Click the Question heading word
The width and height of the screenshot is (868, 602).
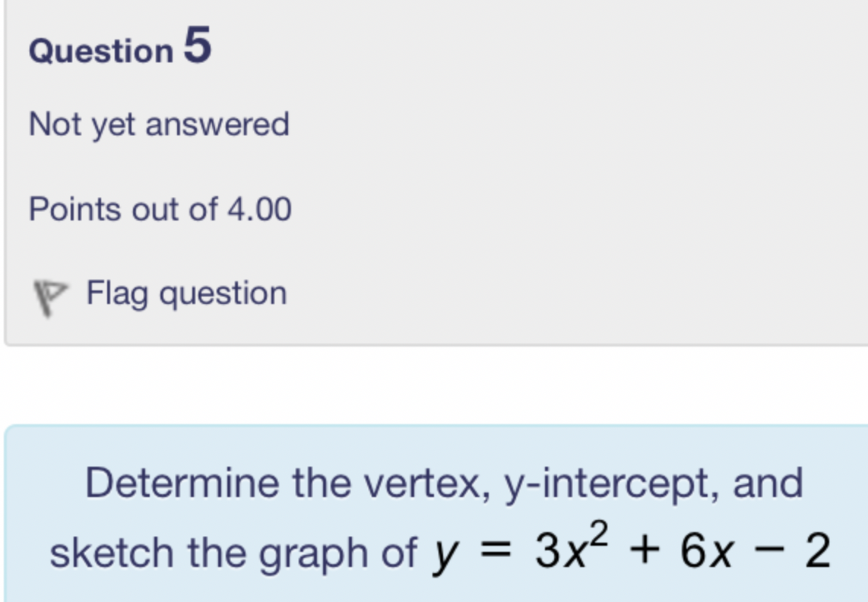[x=101, y=51]
